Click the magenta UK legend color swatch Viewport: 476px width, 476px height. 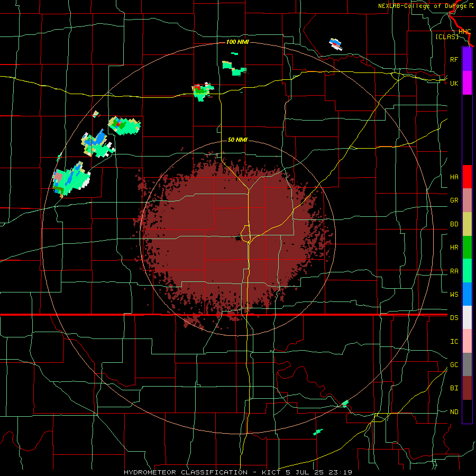point(467,83)
